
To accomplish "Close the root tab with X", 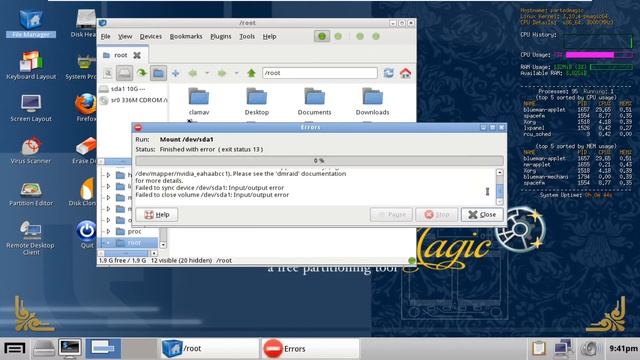I will click(x=137, y=55).
